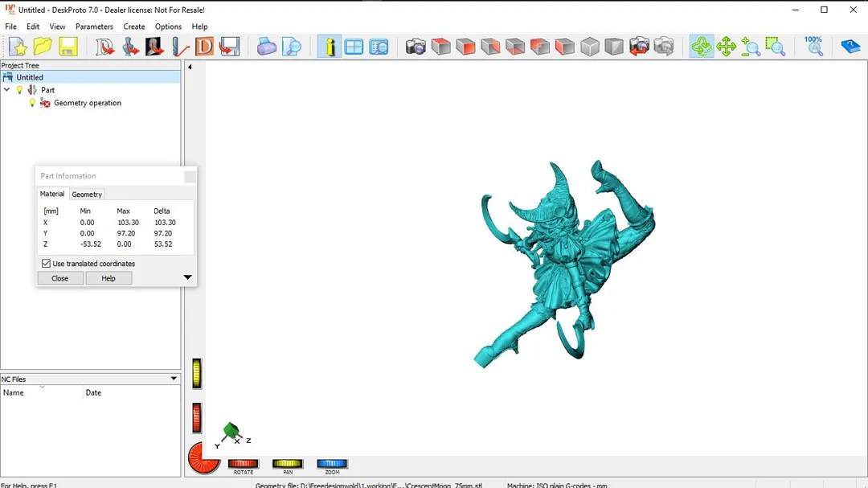This screenshot has width=868, height=488.
Task: Save project using the yellow floppy icon
Action: click(x=68, y=47)
